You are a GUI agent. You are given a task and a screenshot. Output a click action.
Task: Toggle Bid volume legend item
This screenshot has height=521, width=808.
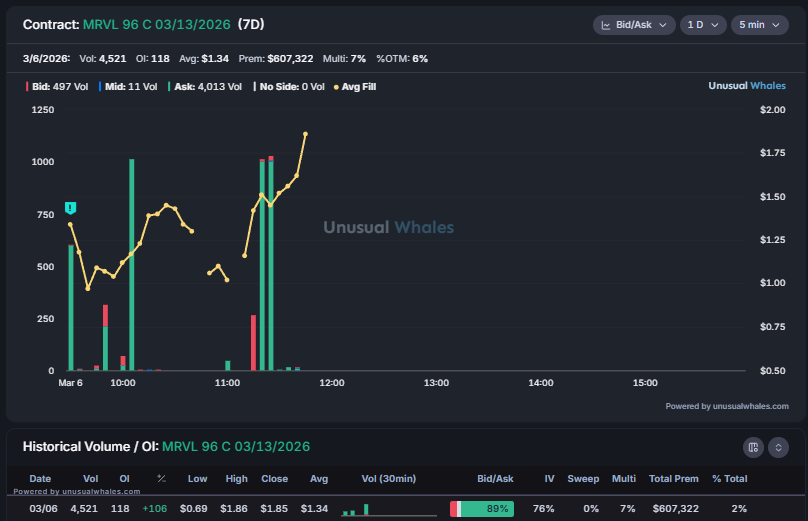[x=57, y=87]
